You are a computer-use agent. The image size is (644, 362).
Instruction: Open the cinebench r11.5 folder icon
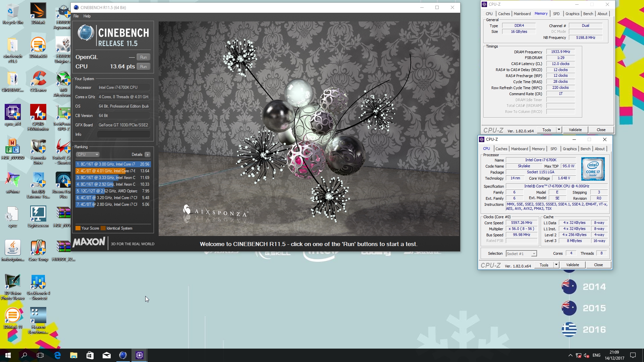pos(12,50)
